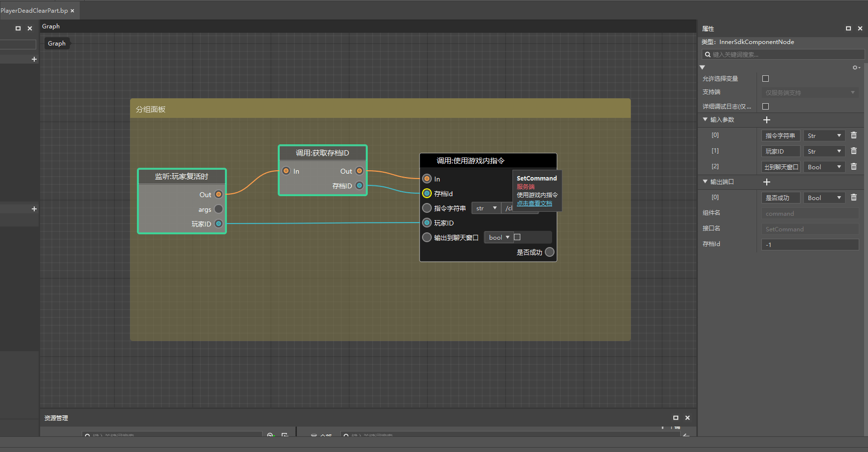
Task: Open 点击查看文档 link in SetCommand tooltip
Action: coord(534,203)
